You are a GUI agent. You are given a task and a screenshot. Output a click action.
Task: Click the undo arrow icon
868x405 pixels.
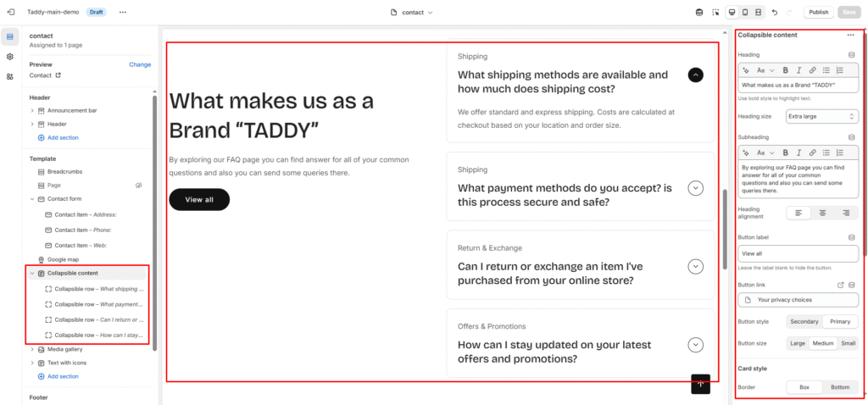click(x=775, y=13)
